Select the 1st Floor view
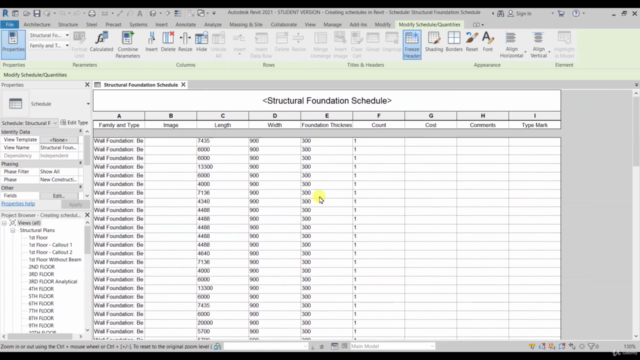The height and width of the screenshot is (360, 640). tap(38, 238)
